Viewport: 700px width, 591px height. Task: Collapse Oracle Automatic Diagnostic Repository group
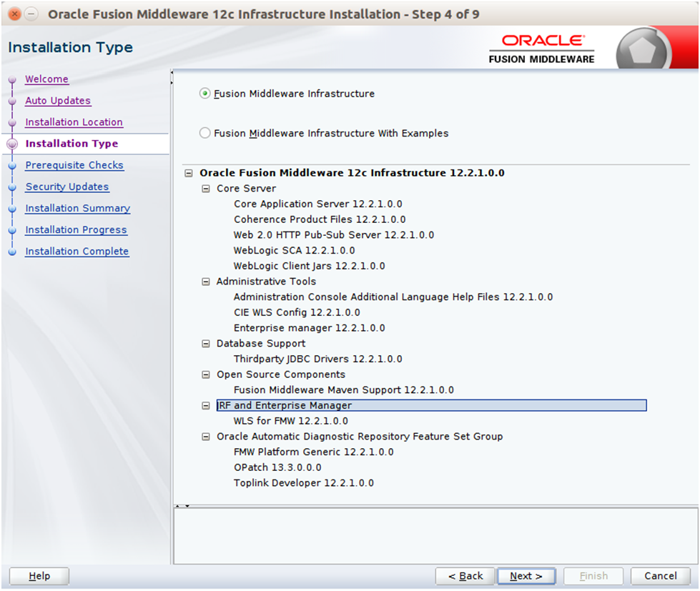206,437
